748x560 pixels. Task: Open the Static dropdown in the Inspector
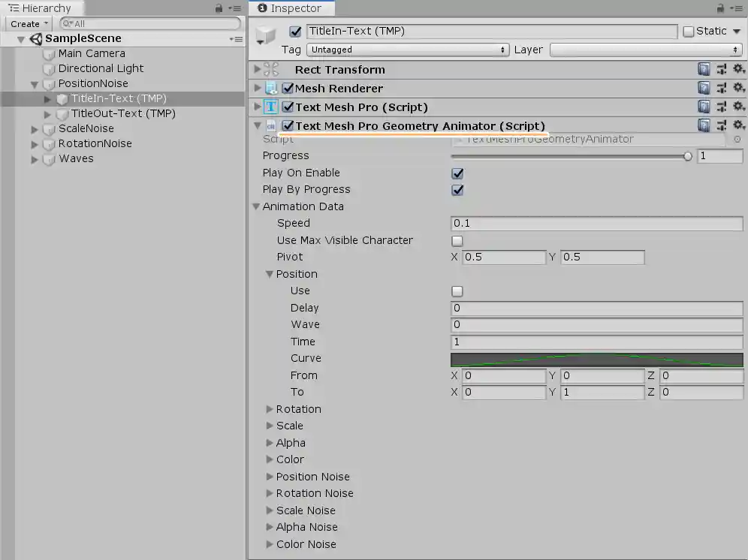pos(737,31)
